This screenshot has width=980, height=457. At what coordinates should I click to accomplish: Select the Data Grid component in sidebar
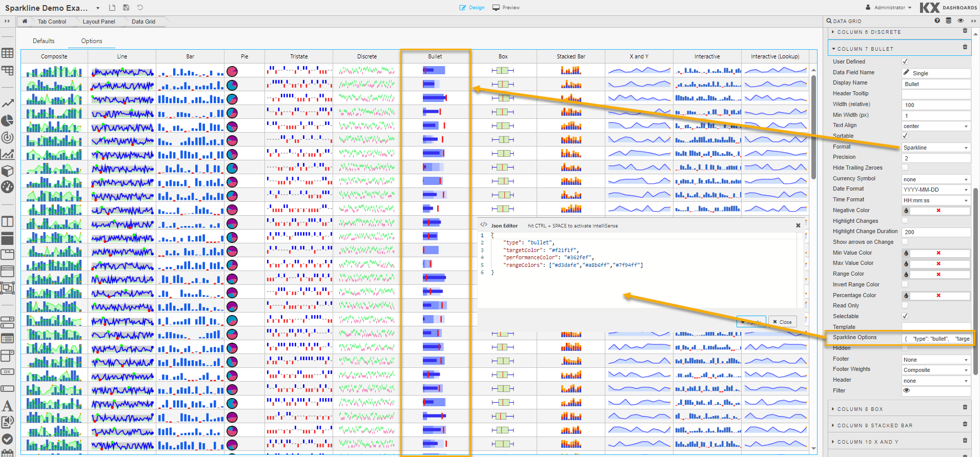click(x=7, y=53)
